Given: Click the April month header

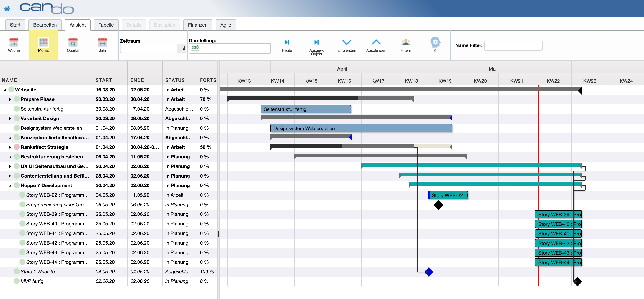Looking at the screenshot, I should click(x=342, y=69).
